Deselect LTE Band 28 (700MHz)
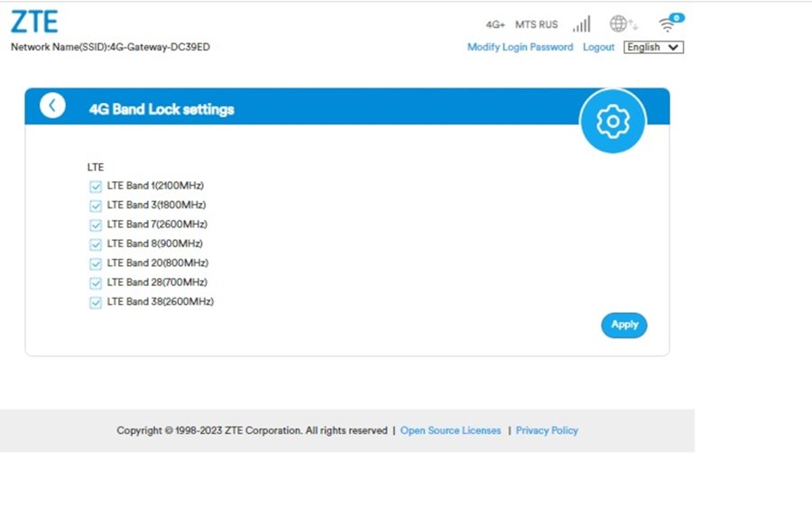Viewport: 812px width, 507px height. tap(96, 283)
